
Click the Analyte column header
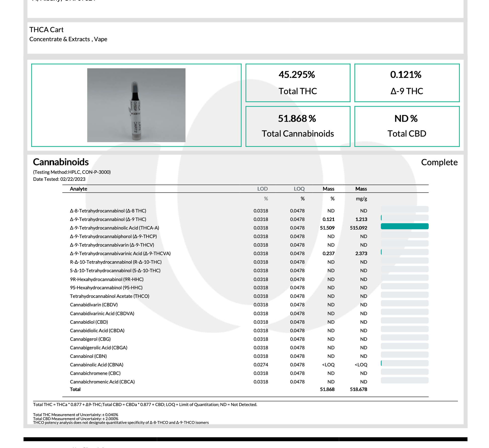(x=78, y=189)
